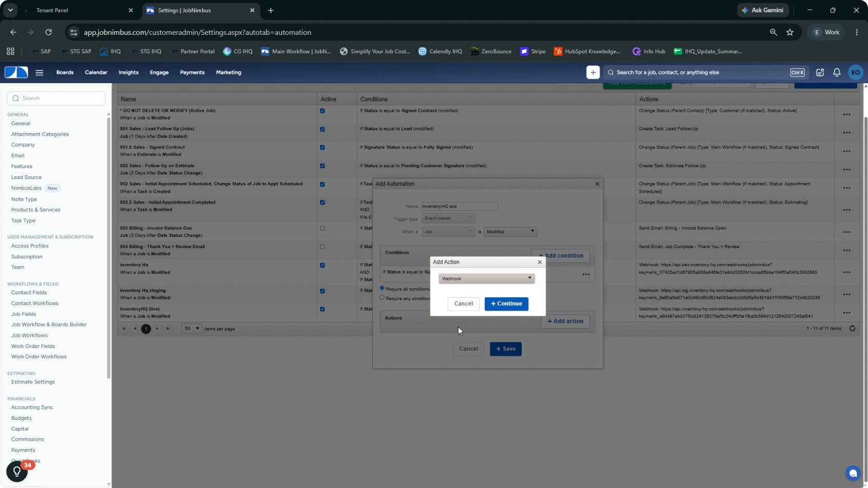868x488 pixels.
Task: Click the header icon left of the bell
Action: (x=820, y=72)
